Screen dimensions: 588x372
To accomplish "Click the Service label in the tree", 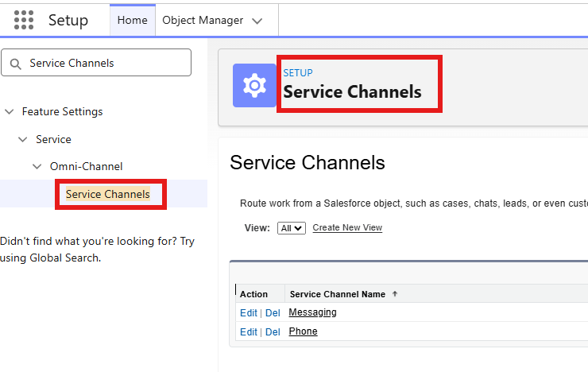I will click(x=53, y=140).
